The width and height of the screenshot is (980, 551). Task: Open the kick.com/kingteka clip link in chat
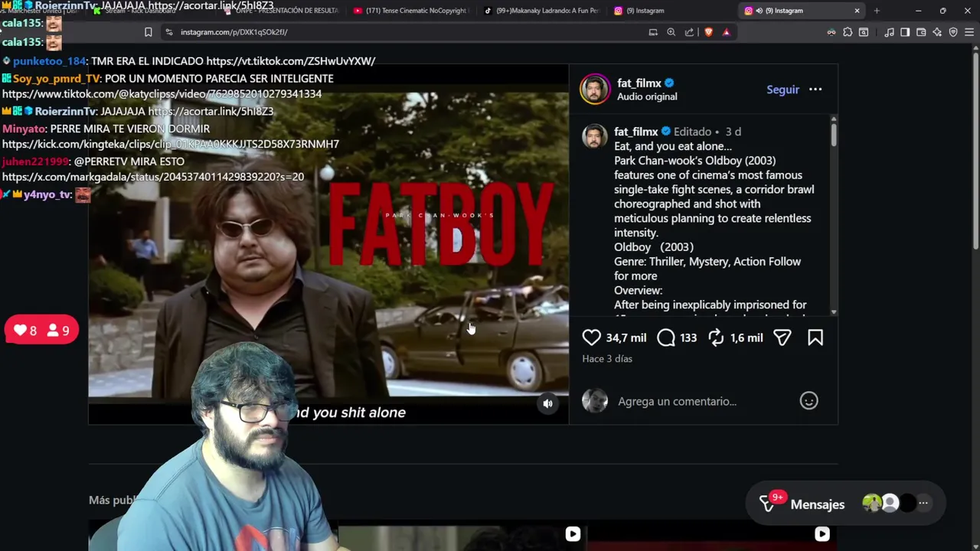(171, 144)
